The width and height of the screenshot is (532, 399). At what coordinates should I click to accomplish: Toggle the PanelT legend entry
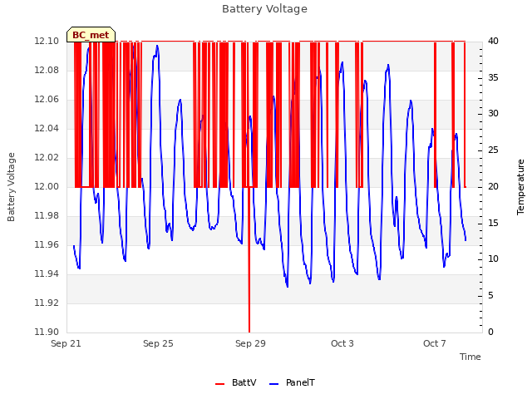pos(292,382)
